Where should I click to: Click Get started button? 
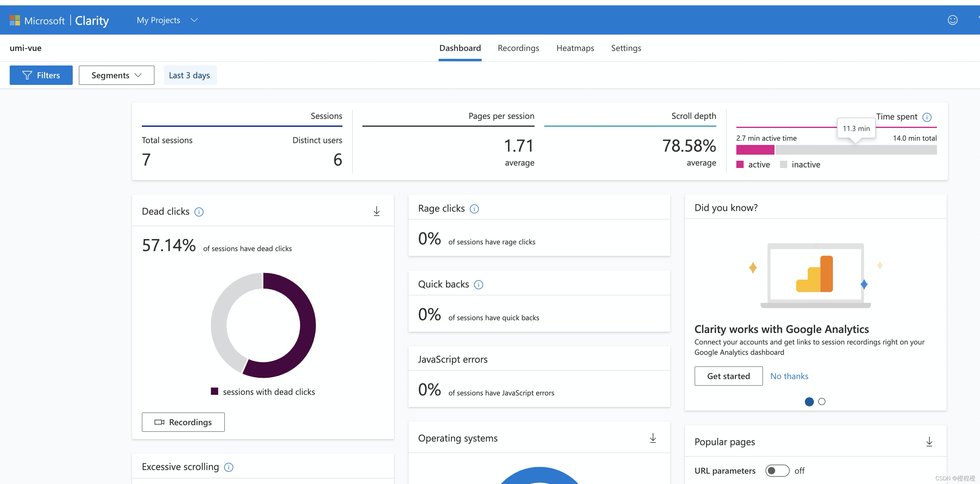pyautogui.click(x=728, y=376)
